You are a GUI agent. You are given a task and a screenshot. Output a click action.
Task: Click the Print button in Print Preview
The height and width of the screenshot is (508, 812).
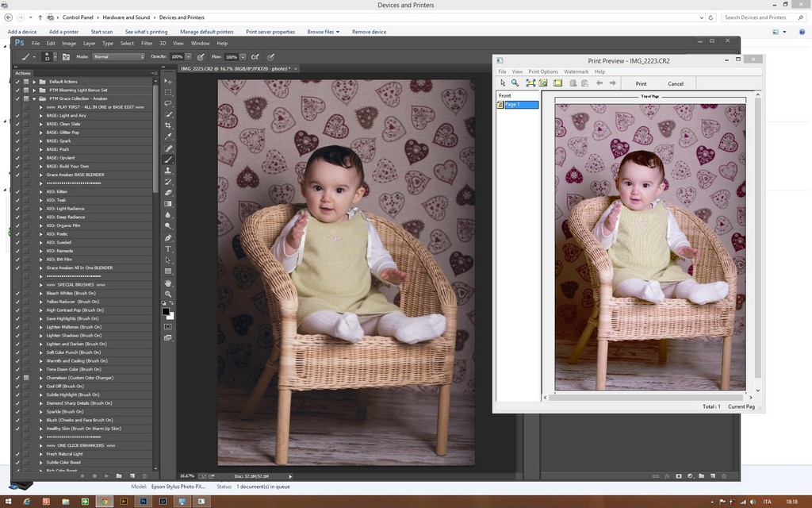641,83
